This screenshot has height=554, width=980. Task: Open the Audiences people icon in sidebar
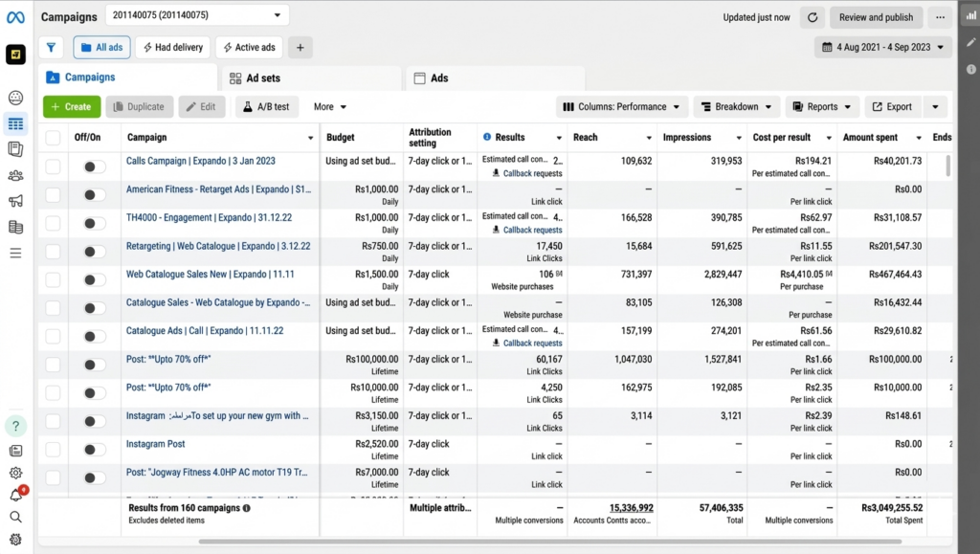tap(15, 175)
